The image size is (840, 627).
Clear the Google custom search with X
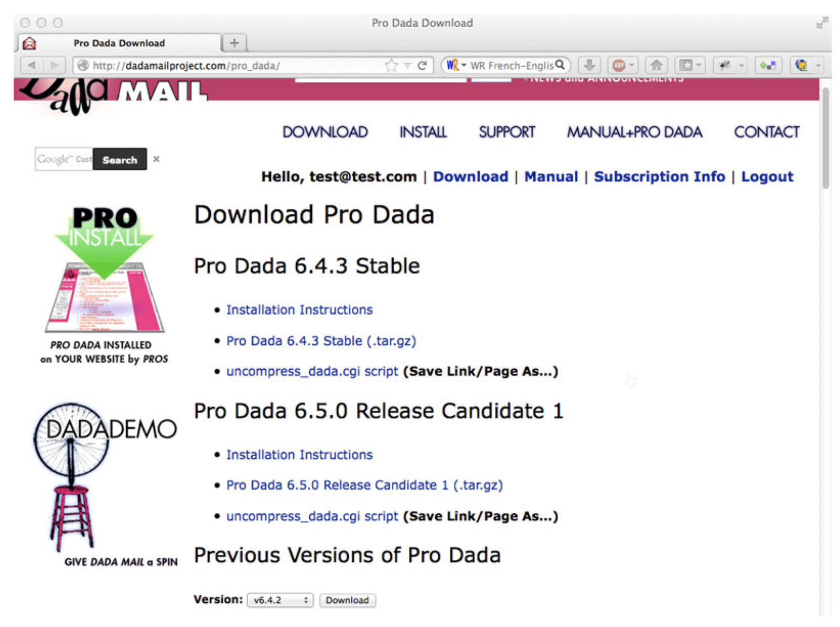coord(156,159)
